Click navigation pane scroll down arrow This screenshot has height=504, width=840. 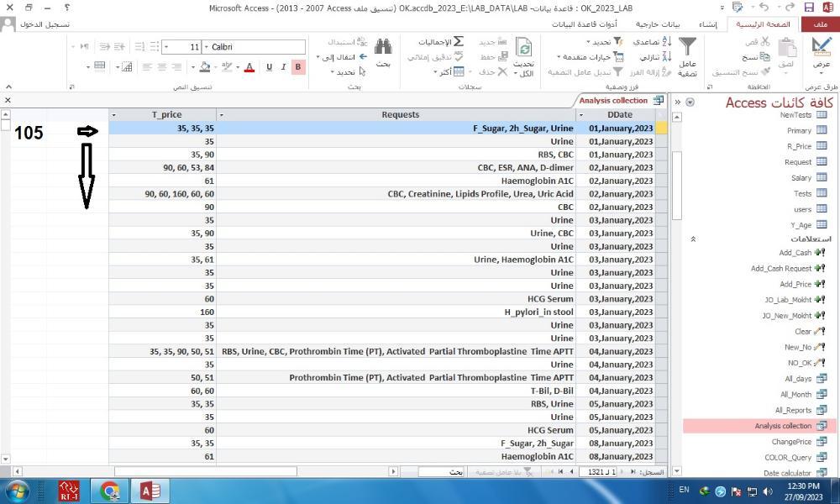[x=676, y=472]
